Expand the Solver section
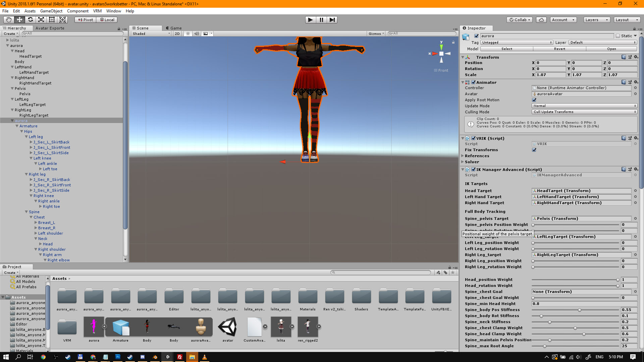Image resolution: width=644 pixels, height=362 pixels. (463, 162)
